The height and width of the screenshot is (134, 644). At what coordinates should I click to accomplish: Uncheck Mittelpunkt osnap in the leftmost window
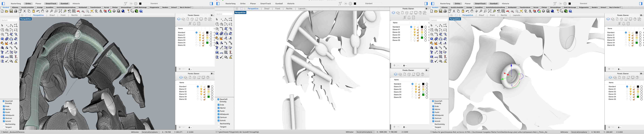pyautogui.click(x=4, y=115)
